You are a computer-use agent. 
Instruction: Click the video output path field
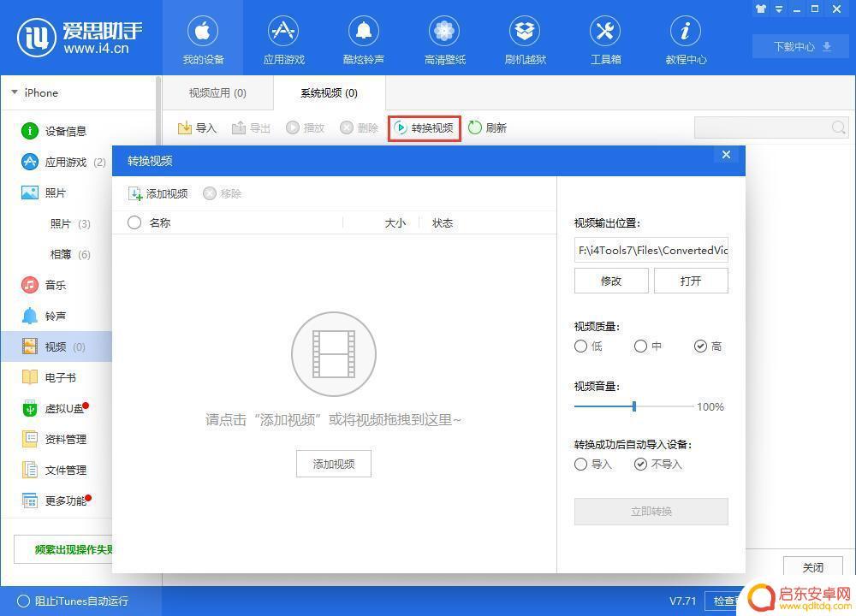coord(651,250)
